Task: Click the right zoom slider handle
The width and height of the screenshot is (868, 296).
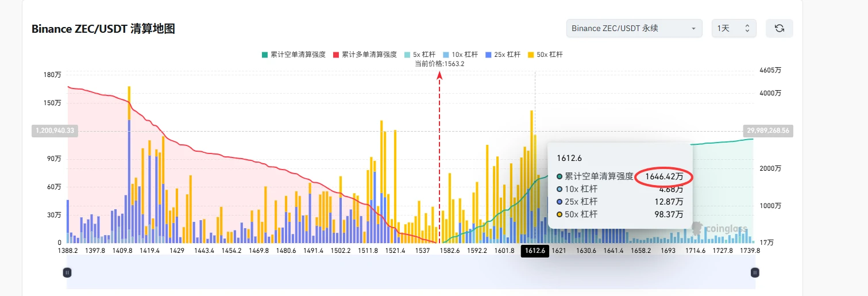Action: [x=755, y=272]
